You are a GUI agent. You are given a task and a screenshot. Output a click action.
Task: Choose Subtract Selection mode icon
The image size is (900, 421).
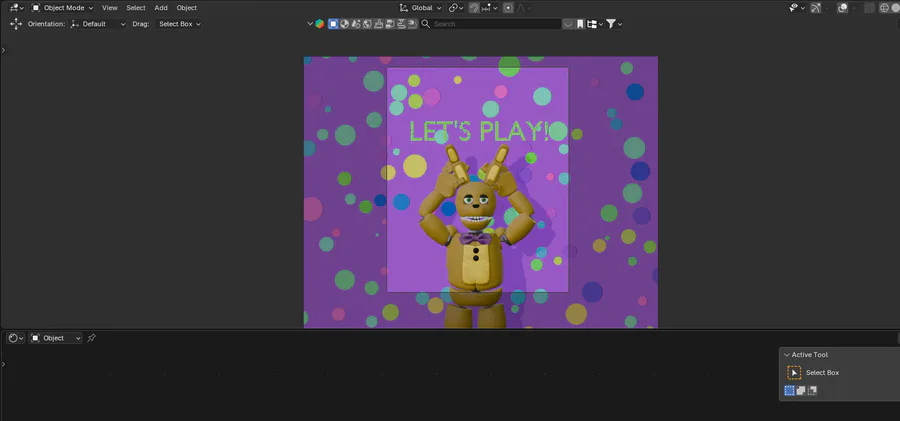coord(812,391)
